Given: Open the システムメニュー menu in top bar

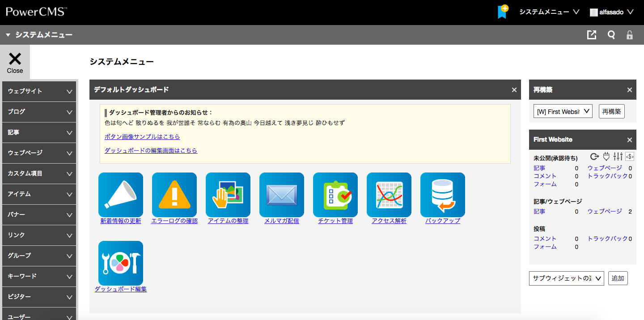Looking at the screenshot, I should [x=549, y=12].
